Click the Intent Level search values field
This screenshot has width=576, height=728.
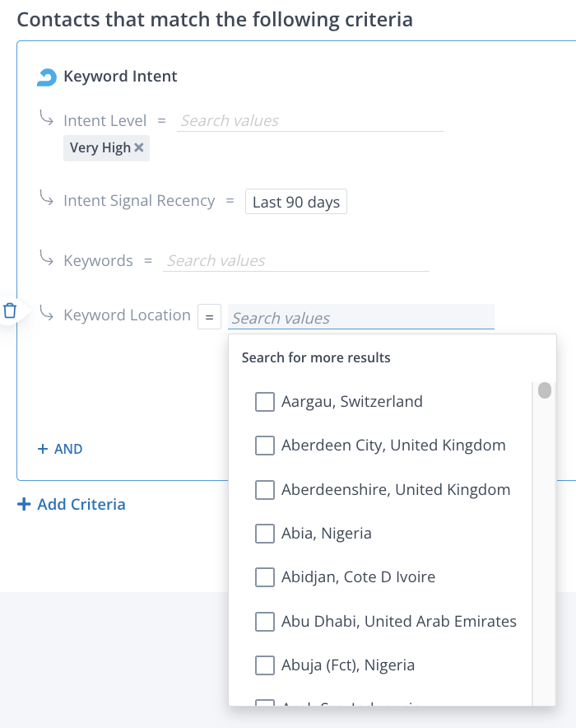(x=309, y=121)
